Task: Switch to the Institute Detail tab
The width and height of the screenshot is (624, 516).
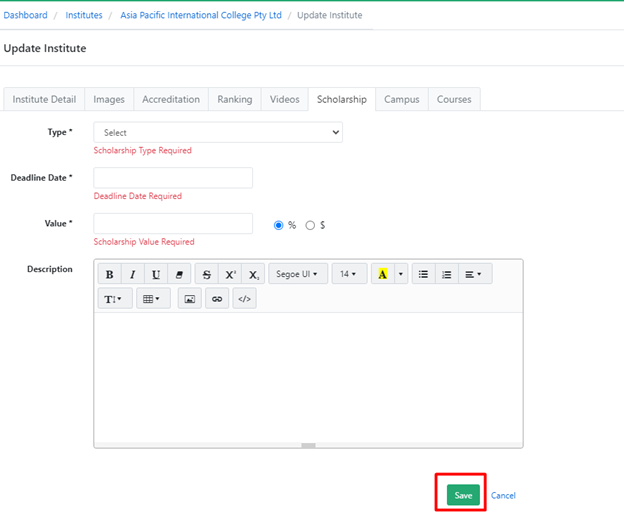Action: click(x=44, y=99)
